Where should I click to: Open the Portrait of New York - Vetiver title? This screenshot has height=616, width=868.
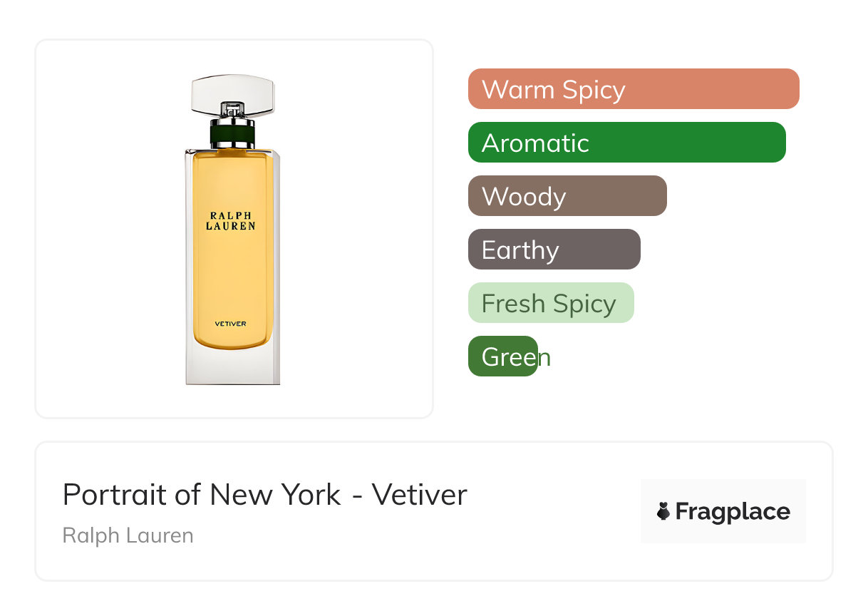pyautogui.click(x=264, y=495)
